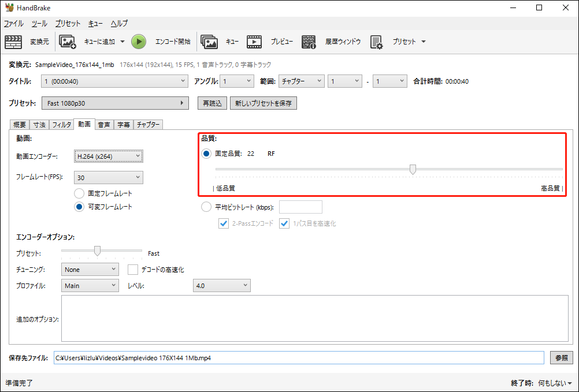This screenshot has height=392, width=579.
Task: Click the add to queue image icon
Action: 68,42
